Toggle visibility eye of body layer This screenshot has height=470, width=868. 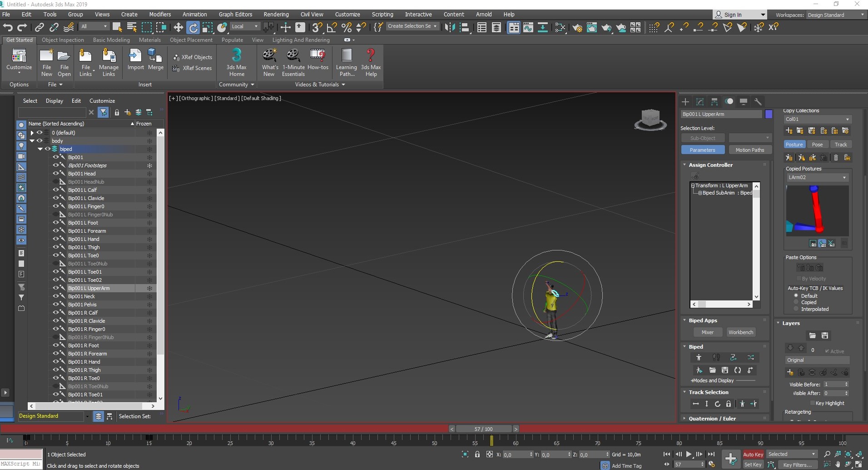[x=40, y=140]
